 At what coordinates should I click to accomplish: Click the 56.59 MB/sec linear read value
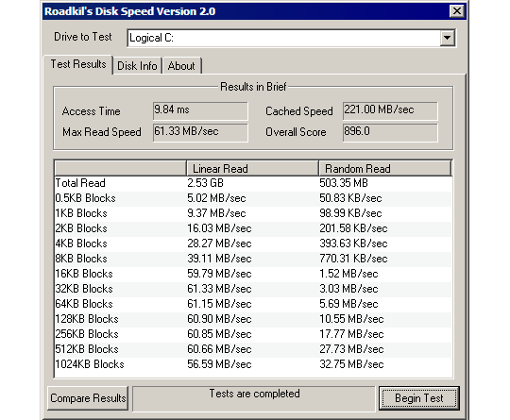pos(219,364)
